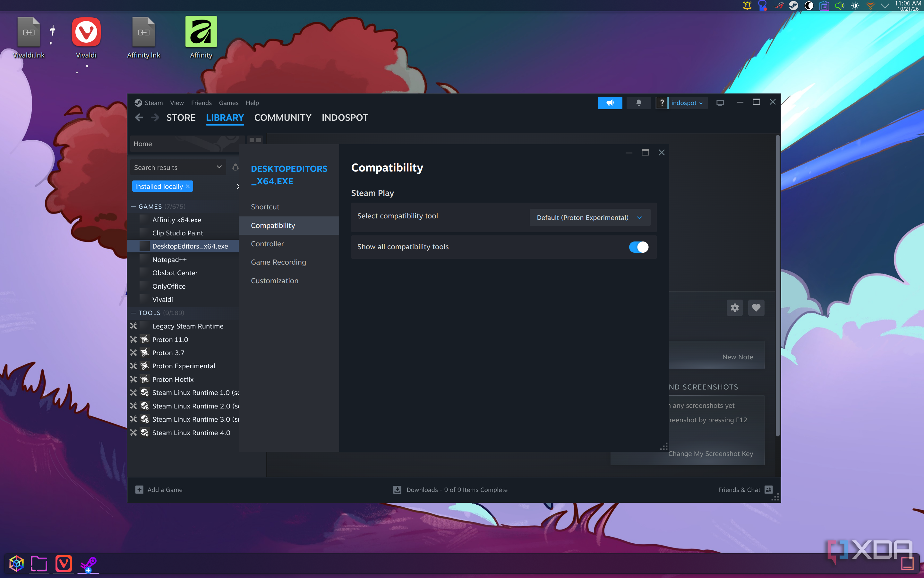Open the Controller settings section
The width and height of the screenshot is (924, 578).
click(x=289, y=244)
